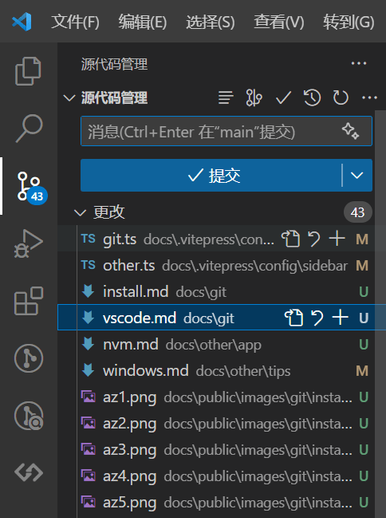
Task: Open the 选择(S) menu
Action: (210, 22)
